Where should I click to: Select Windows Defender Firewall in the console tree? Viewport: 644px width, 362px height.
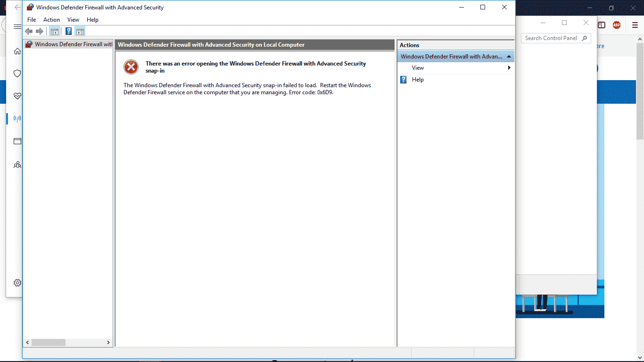pyautogui.click(x=68, y=44)
